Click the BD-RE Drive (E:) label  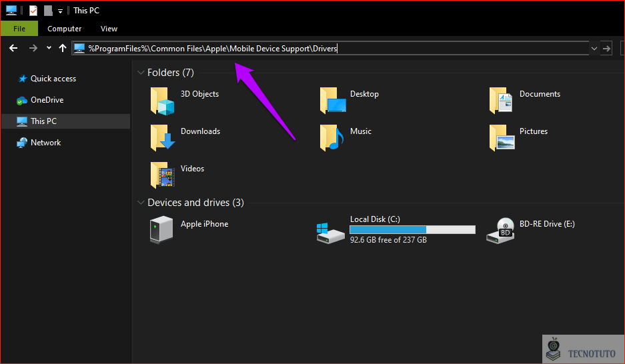[x=547, y=224]
